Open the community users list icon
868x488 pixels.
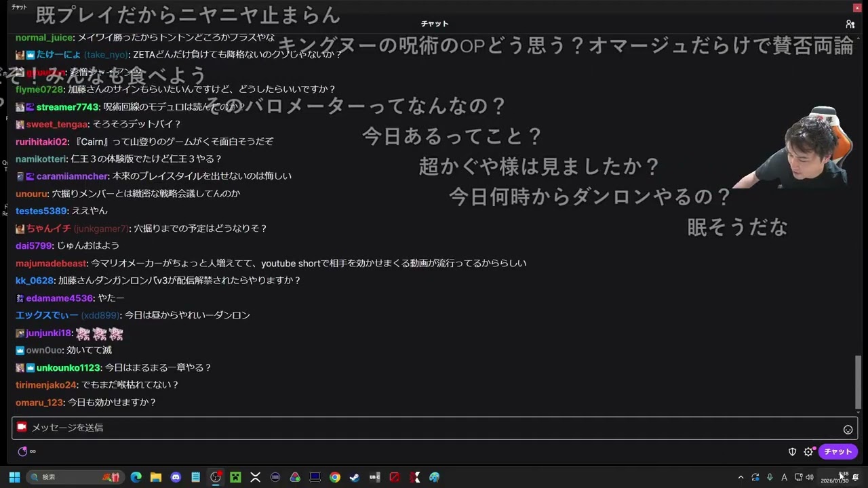pos(850,24)
